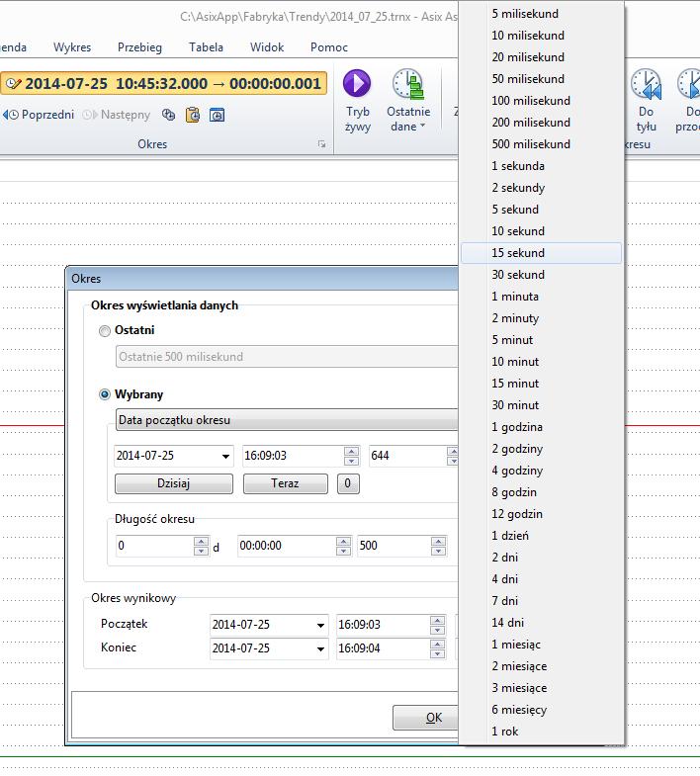Viewport: 700px width, 776px height.
Task: Select the Wybrany radio button
Action: pyautogui.click(x=105, y=394)
